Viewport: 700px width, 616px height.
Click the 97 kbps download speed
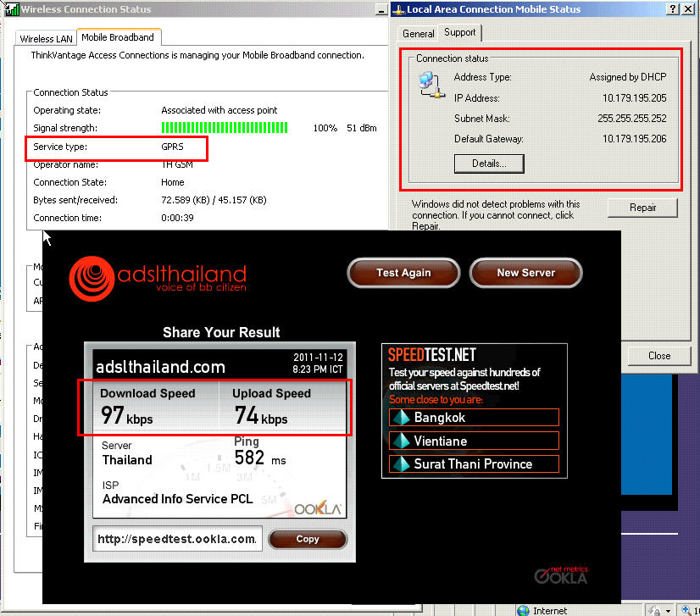click(127, 415)
